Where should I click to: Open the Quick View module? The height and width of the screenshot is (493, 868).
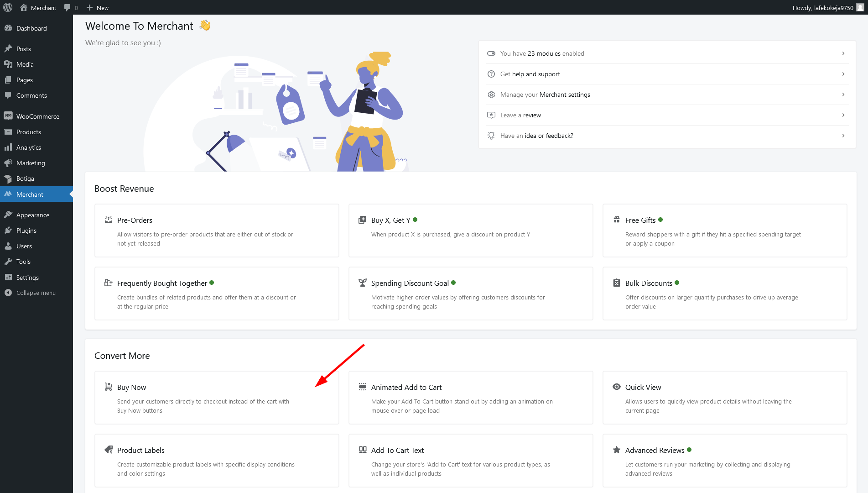pos(725,398)
